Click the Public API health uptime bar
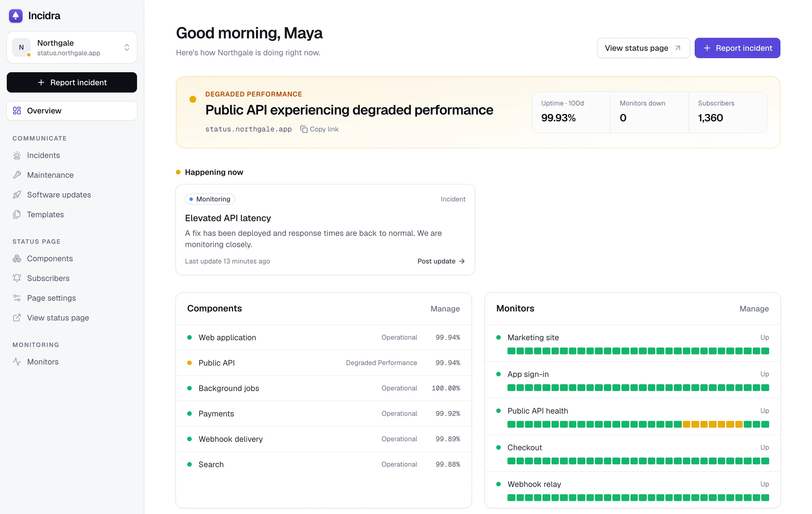The height and width of the screenshot is (514, 812). [638, 424]
